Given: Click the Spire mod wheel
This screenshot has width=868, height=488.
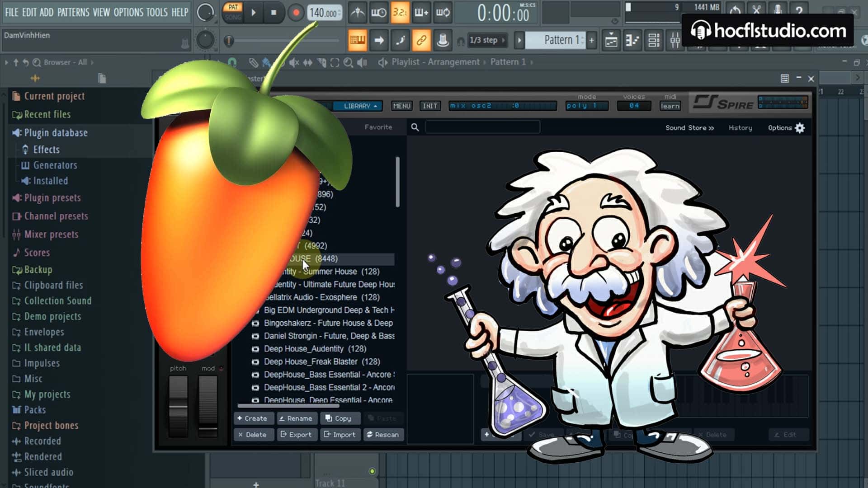Looking at the screenshot, I should pos(208,405).
